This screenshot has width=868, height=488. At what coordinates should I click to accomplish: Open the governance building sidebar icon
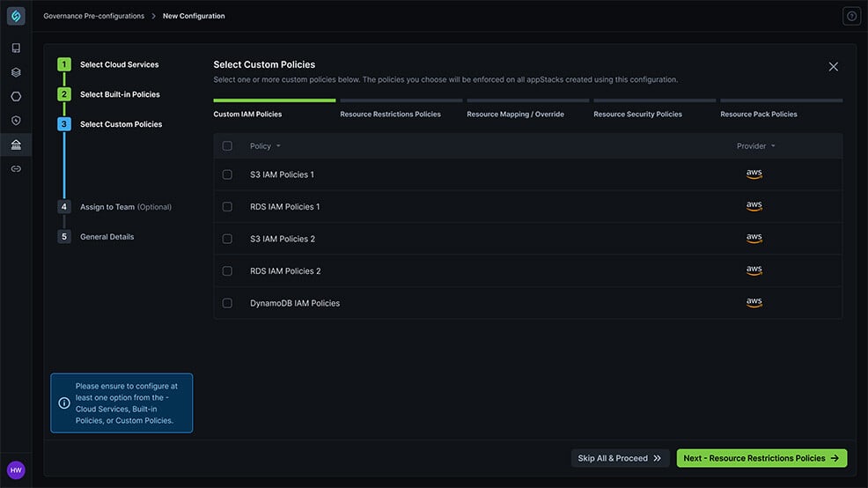(x=16, y=144)
